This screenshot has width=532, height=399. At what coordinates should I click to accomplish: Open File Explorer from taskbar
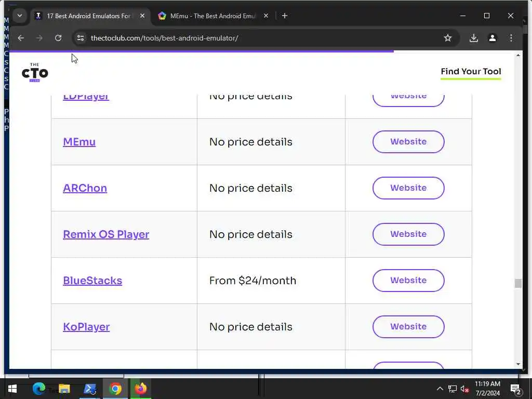[64, 389]
